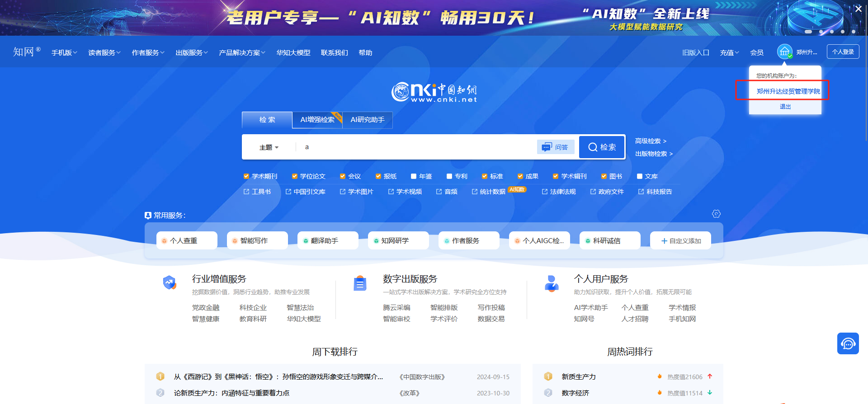Click the 个人用户服务 person icon
868x404 pixels.
(552, 283)
